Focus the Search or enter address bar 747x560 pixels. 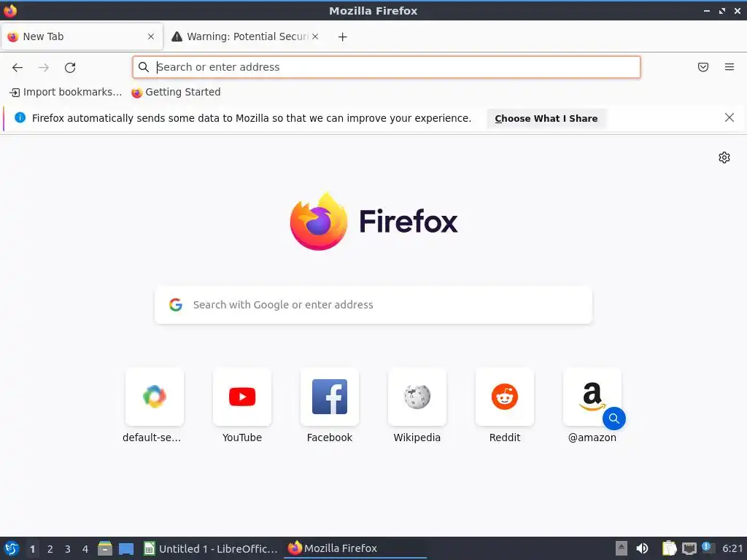click(x=387, y=67)
